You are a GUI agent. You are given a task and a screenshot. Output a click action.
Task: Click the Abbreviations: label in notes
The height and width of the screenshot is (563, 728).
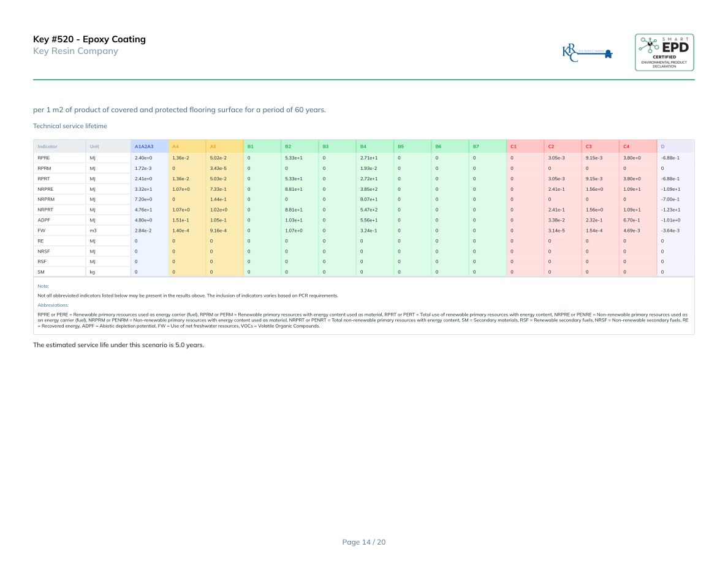(x=53, y=305)
